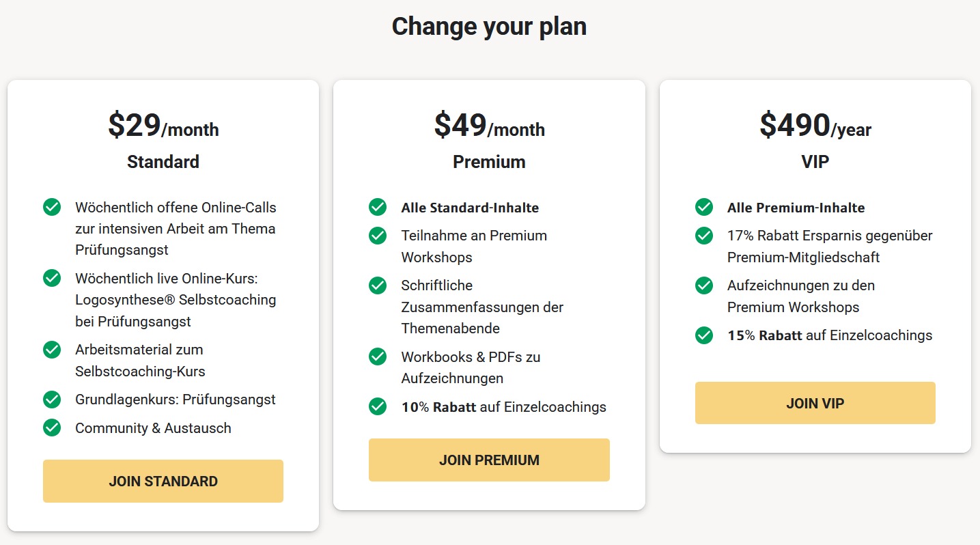Click the feature text "Schriftliche Zusammenfassungen der Themenabende"
The height and width of the screenshot is (545, 980).
click(x=481, y=307)
